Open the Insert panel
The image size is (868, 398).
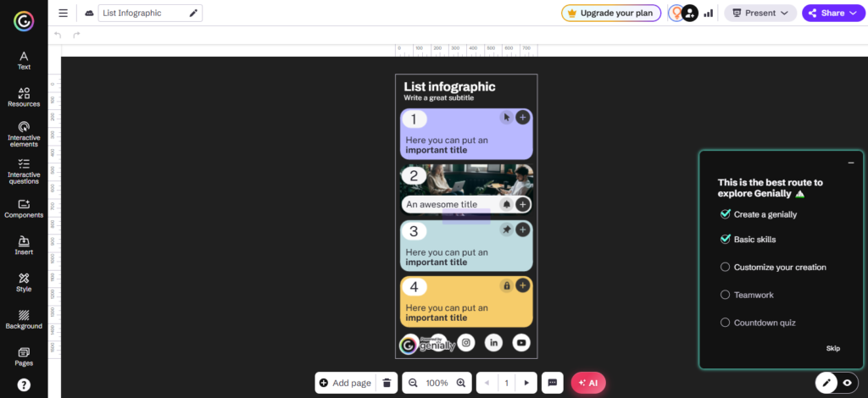point(24,246)
